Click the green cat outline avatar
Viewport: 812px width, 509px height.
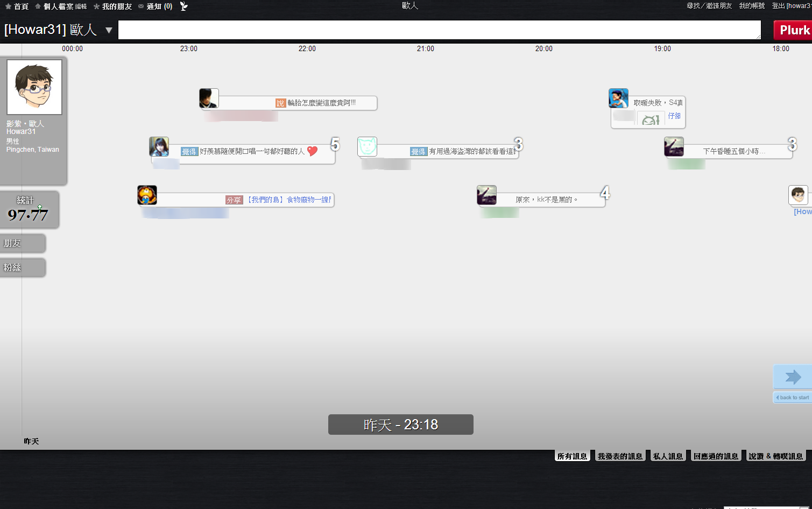[x=367, y=147]
